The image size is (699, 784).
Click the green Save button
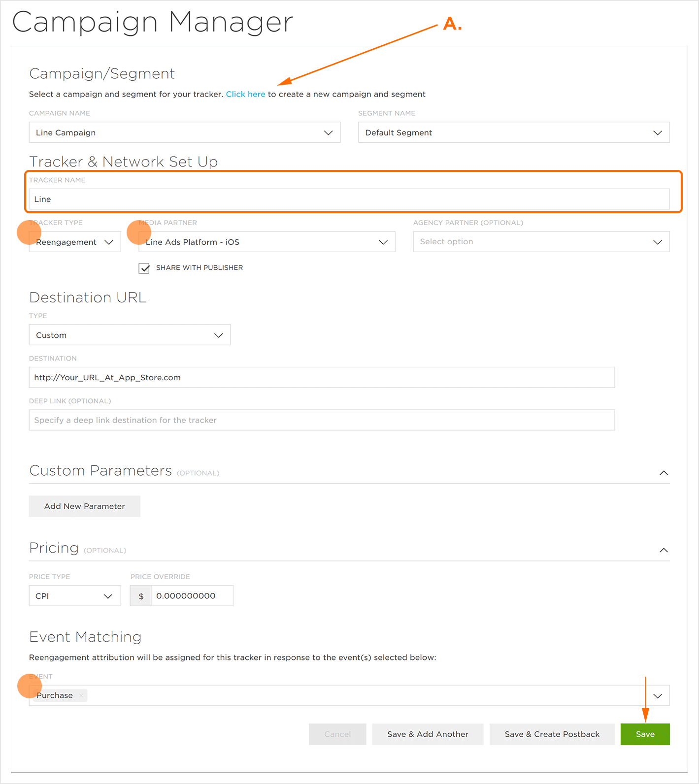tap(645, 734)
